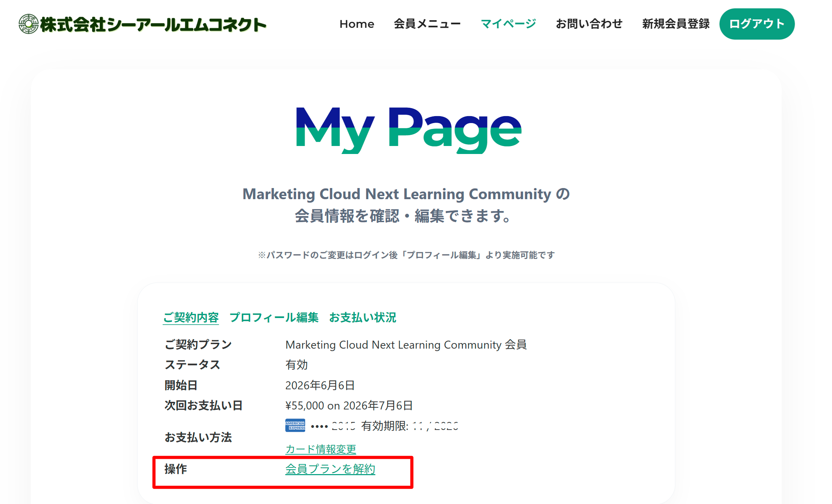Select the status value 有効
Screen dimensions: 832x504
tap(296, 365)
